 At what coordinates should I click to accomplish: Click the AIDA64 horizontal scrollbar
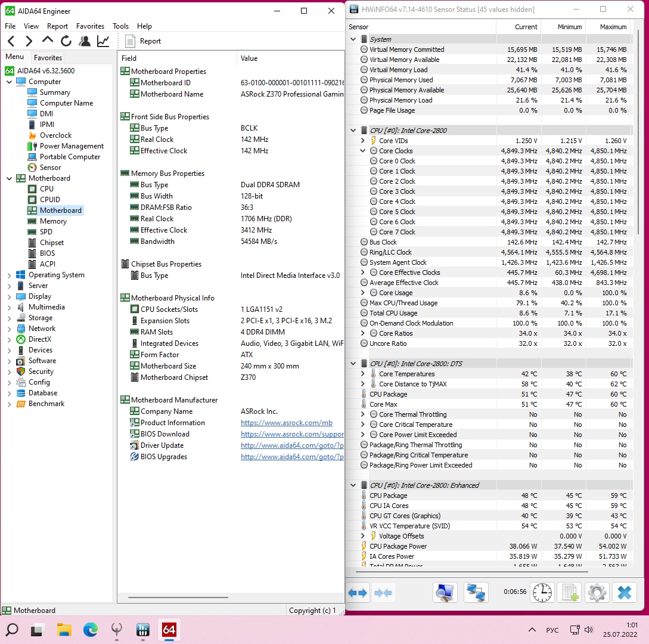[x=178, y=597]
